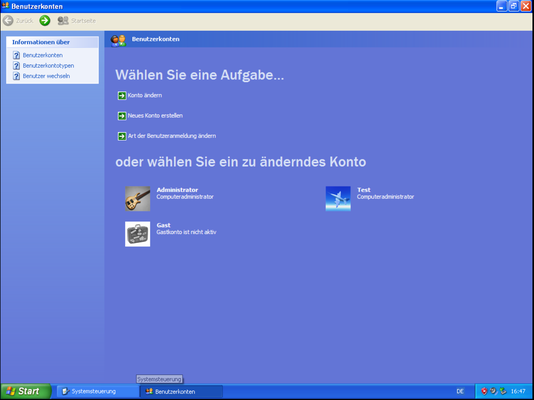Image resolution: width=534 pixels, height=400 pixels.
Task: Open the Start menu
Action: pyautogui.click(x=26, y=391)
